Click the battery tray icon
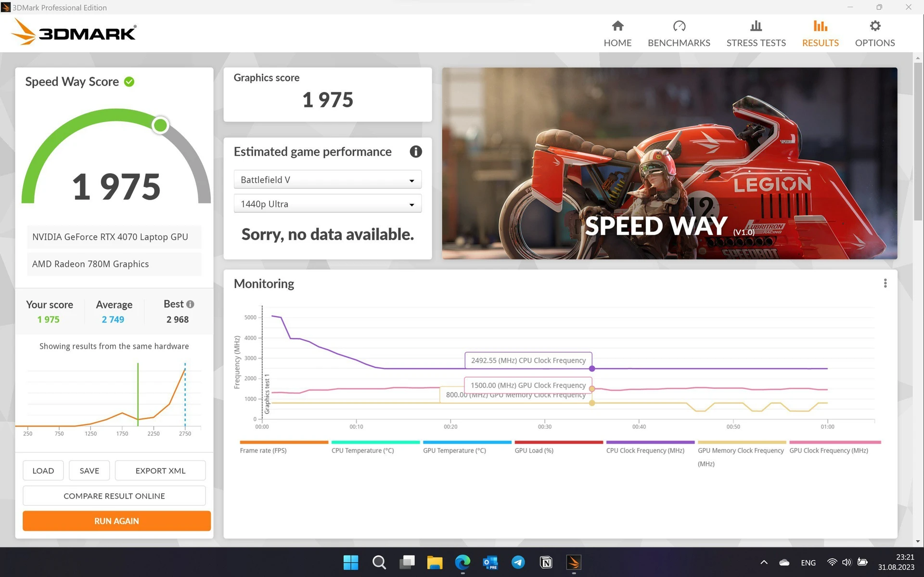924x577 pixels. click(862, 562)
